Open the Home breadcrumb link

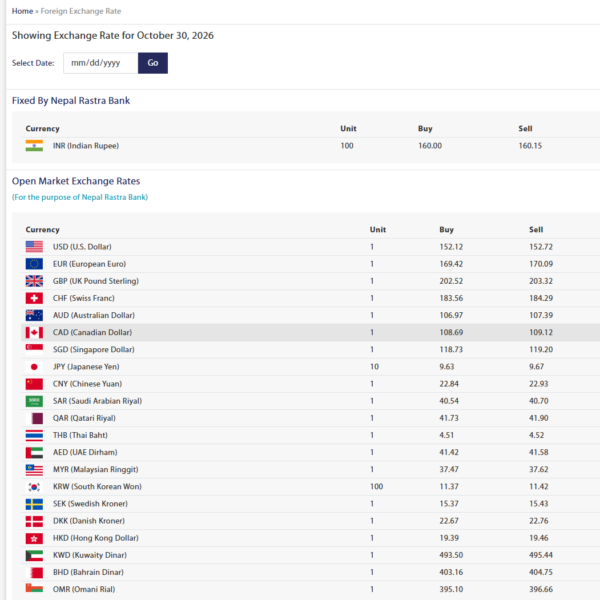22,11
